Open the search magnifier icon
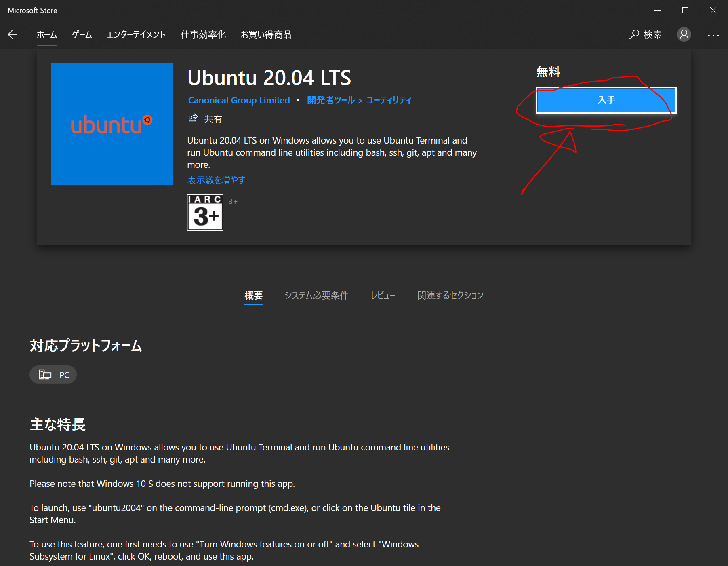Screen dimensions: 728x566 tap(634, 34)
